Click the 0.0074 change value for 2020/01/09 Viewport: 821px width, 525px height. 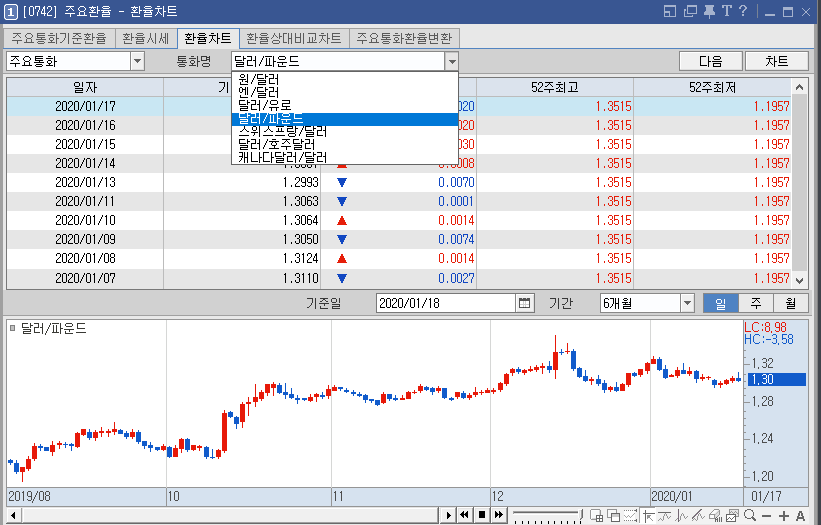[456, 239]
